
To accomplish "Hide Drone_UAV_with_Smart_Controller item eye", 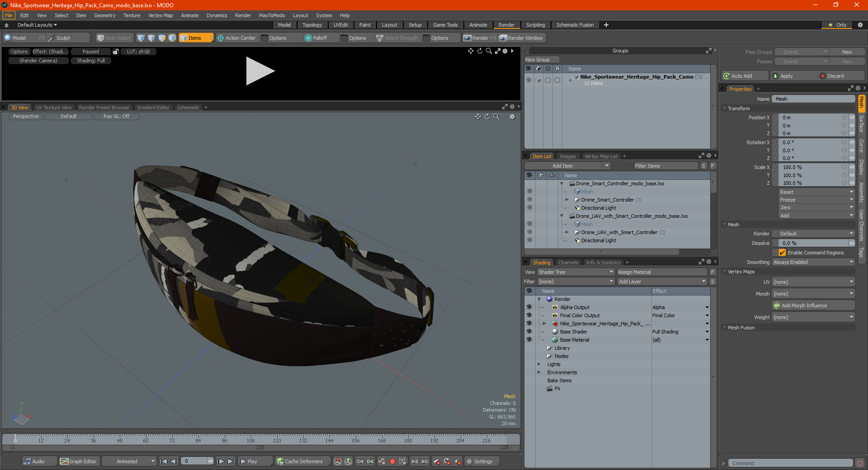I will click(529, 232).
